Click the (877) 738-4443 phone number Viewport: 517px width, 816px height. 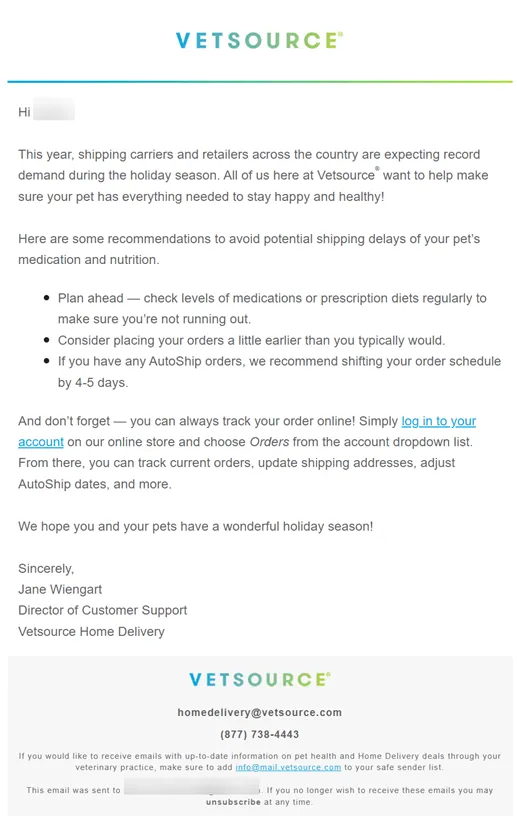(x=259, y=734)
